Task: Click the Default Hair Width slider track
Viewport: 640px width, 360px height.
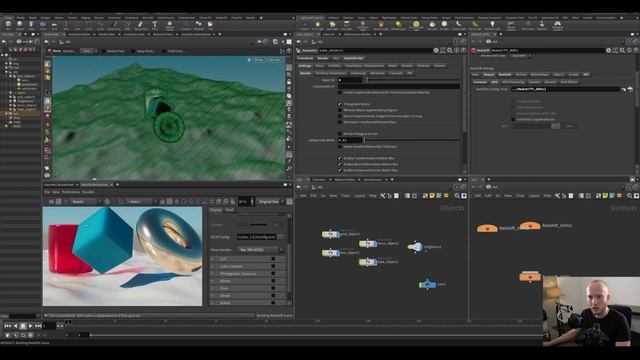Action: pos(412,140)
